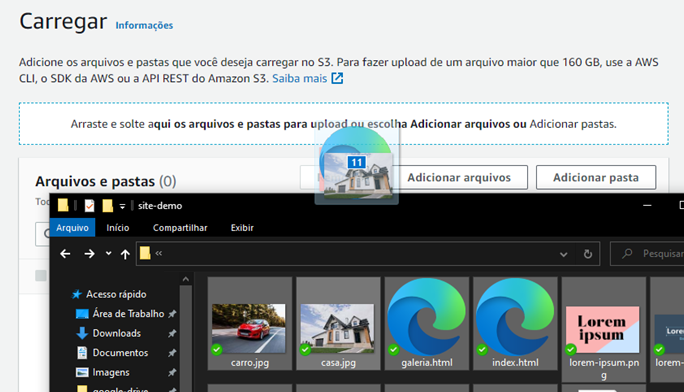Open Documentos in the navigation pane
The height and width of the screenshot is (392, 684).
120,353
